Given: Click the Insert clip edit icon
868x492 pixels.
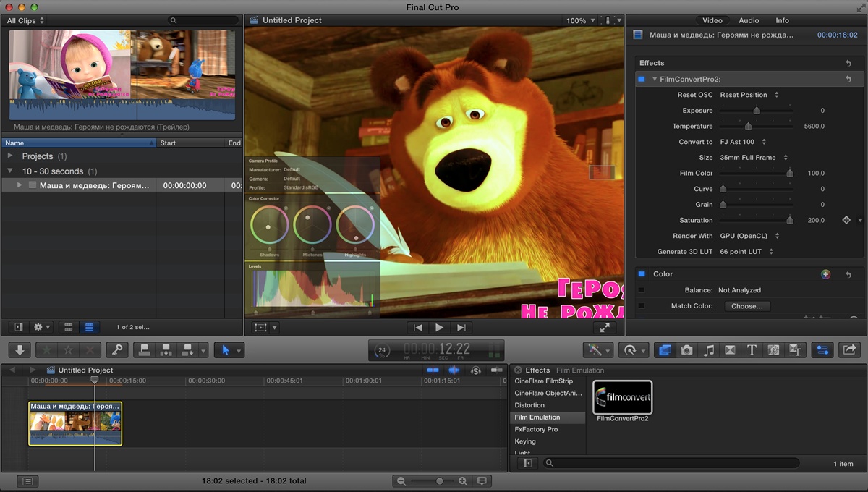Looking at the screenshot, I should 166,349.
